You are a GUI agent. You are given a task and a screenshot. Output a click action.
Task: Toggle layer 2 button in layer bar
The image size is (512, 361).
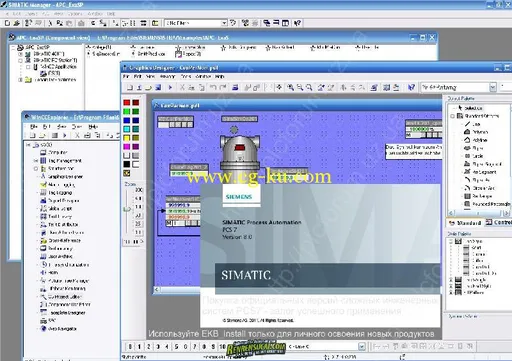[149, 347]
